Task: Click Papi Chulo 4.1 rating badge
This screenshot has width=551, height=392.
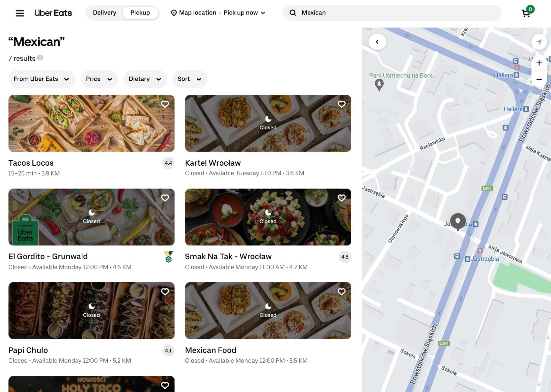Action: [x=168, y=350]
